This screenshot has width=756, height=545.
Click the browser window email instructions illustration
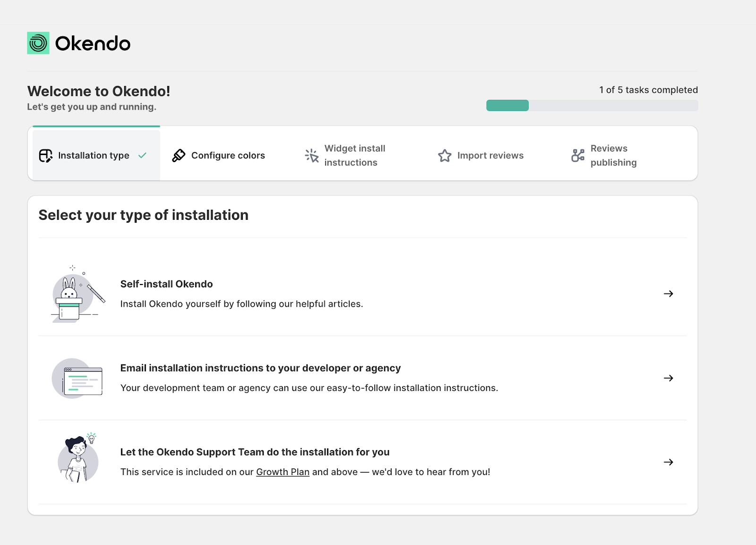pos(77,378)
